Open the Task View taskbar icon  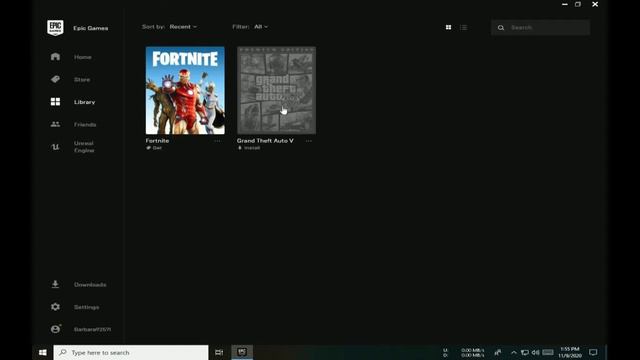(219, 352)
